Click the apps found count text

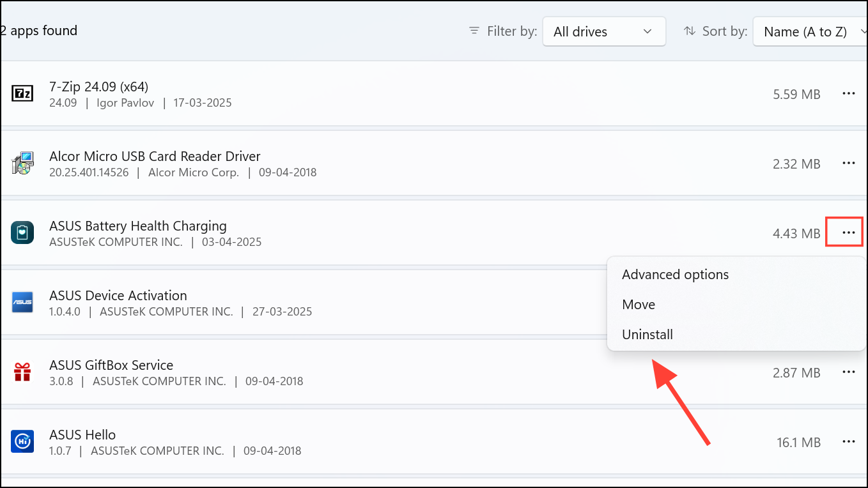pos(38,31)
